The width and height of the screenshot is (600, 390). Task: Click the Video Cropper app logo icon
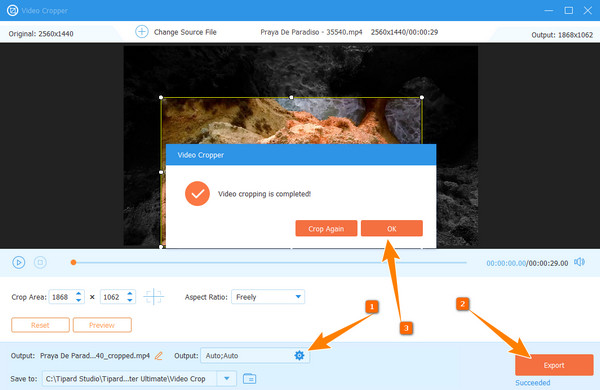(12, 10)
